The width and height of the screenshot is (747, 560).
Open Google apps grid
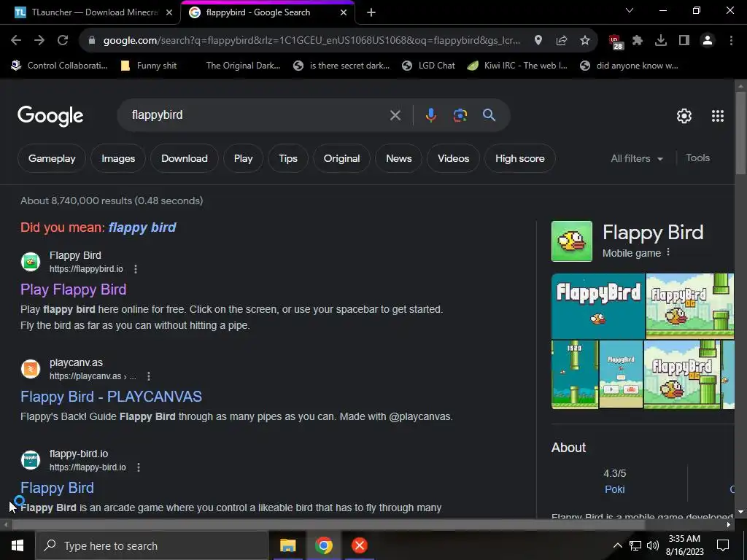718,116
